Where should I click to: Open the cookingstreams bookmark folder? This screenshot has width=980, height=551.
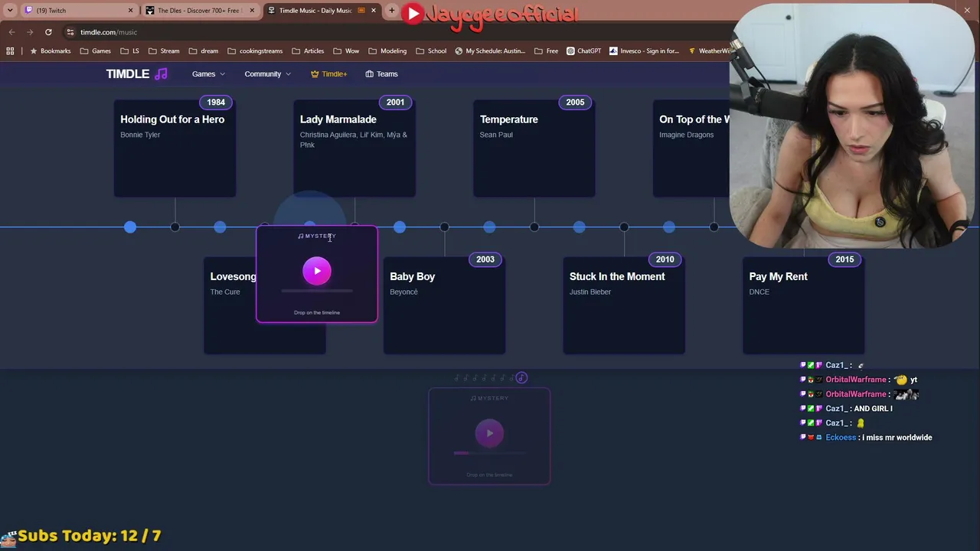tap(255, 51)
